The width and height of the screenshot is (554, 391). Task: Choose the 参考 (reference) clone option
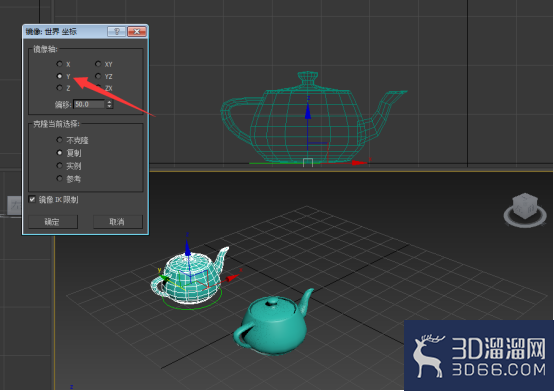[60, 179]
